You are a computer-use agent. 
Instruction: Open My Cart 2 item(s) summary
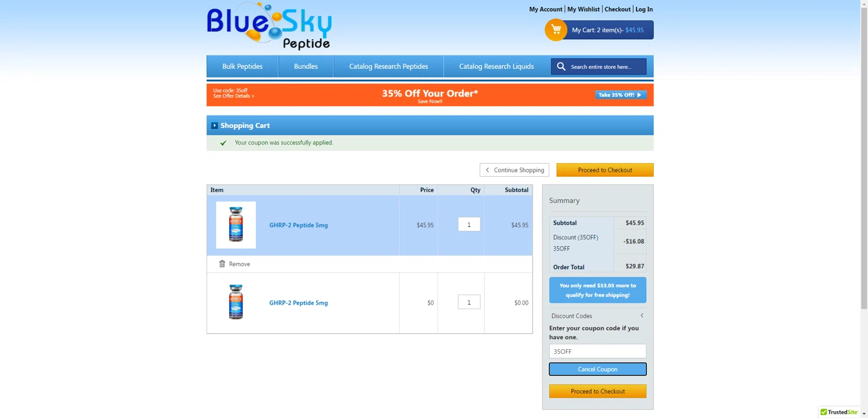click(608, 30)
